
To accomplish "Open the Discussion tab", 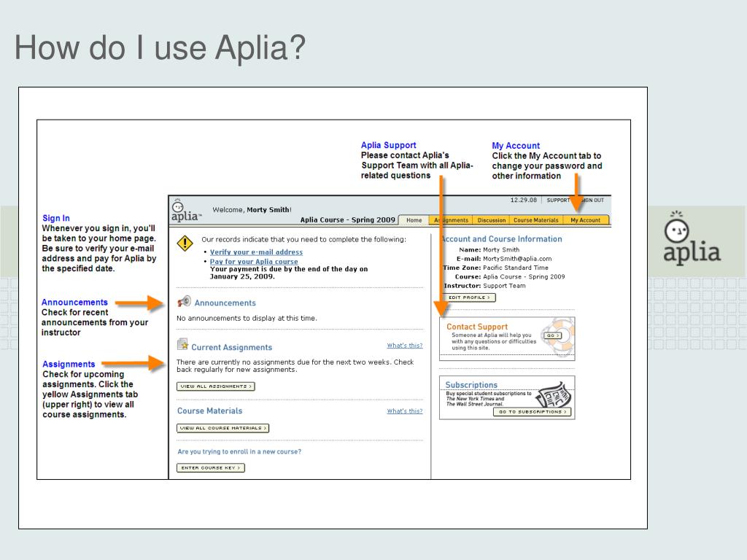I will pos(491,220).
